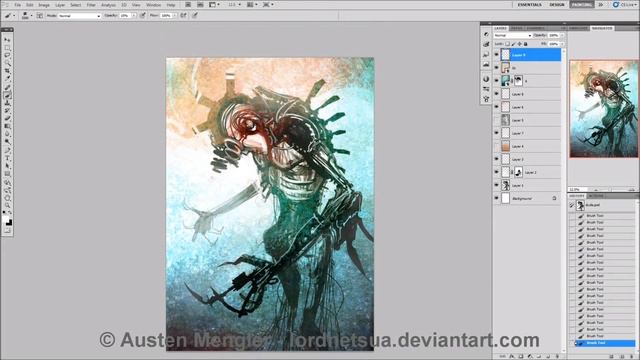Open the brush Flow slider arrow
The image size is (640, 360).
click(175, 16)
